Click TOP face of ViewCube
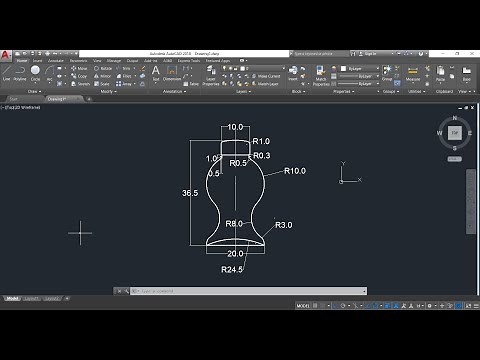Screen dimensions: 480x360 click(x=455, y=133)
